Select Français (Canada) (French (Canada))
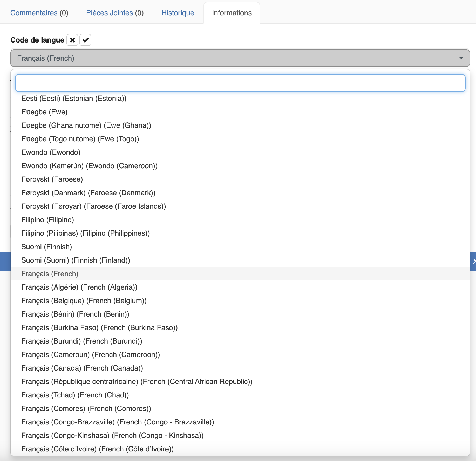 coord(240,368)
